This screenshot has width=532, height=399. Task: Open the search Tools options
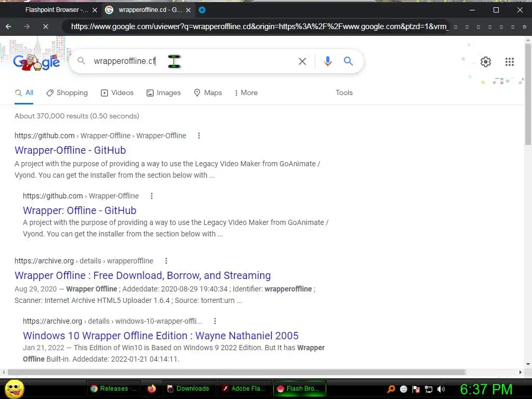coord(344,92)
